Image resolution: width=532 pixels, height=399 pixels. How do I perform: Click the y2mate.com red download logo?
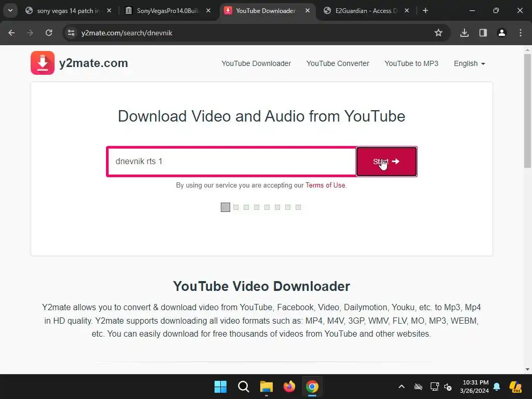[x=43, y=63]
